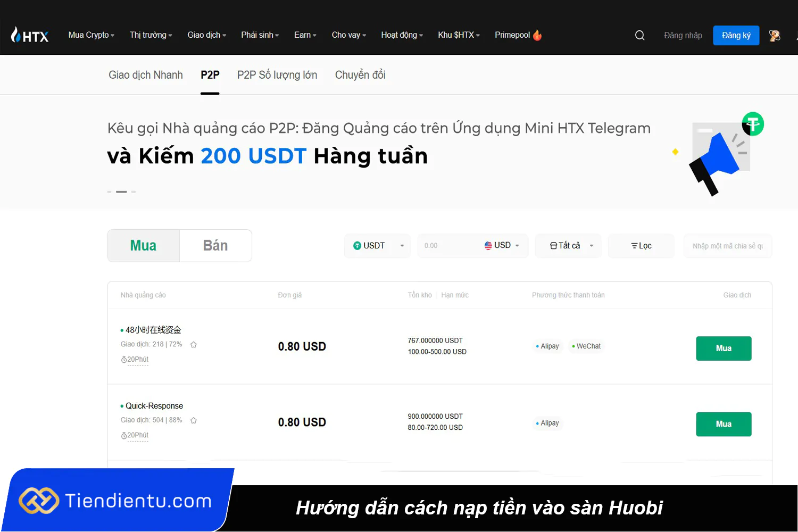The width and height of the screenshot is (798, 532).
Task: Click the 80.00-720.00 USD limit
Action: 435,428
